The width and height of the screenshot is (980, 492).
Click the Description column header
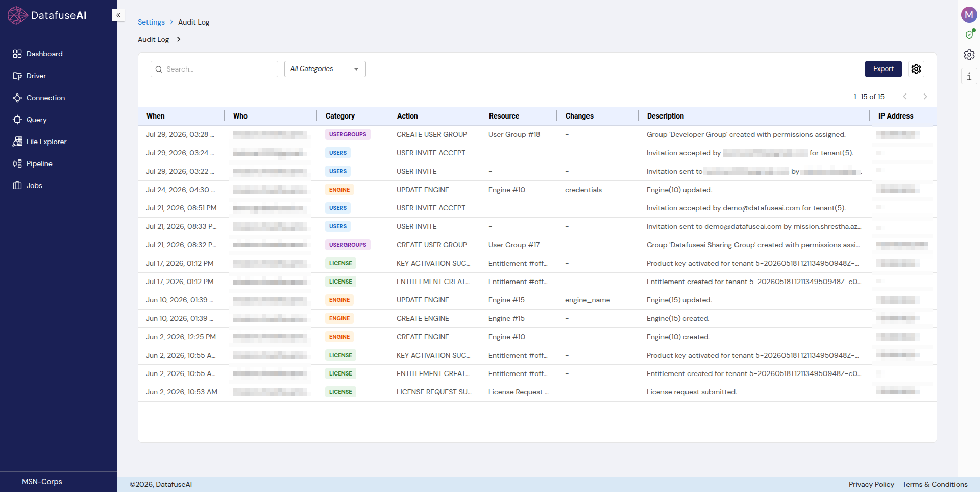coord(666,116)
